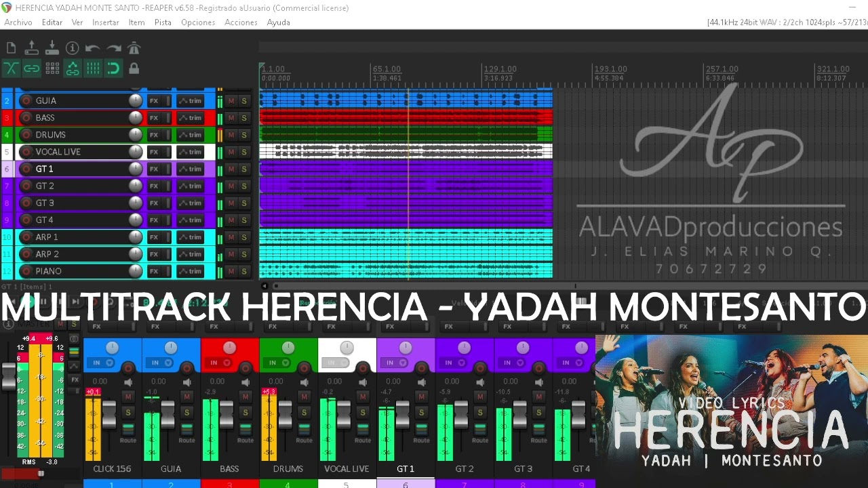Toggle ripple editing grid icon
The height and width of the screenshot is (488, 868).
pos(52,68)
